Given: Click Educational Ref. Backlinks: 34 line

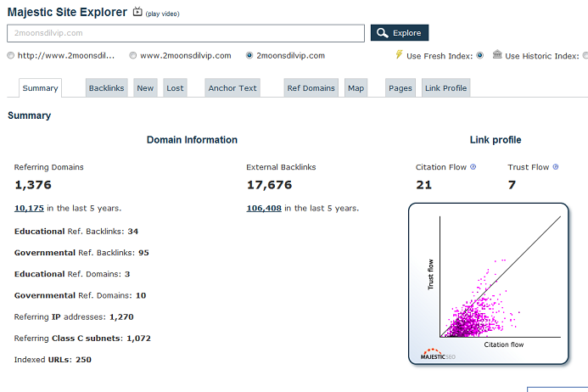Looking at the screenshot, I should coord(76,232).
